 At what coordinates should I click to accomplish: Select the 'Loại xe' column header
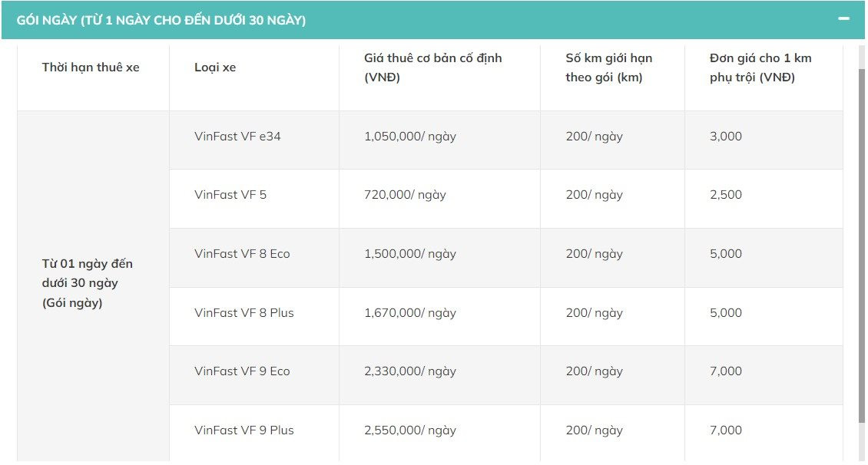(215, 68)
